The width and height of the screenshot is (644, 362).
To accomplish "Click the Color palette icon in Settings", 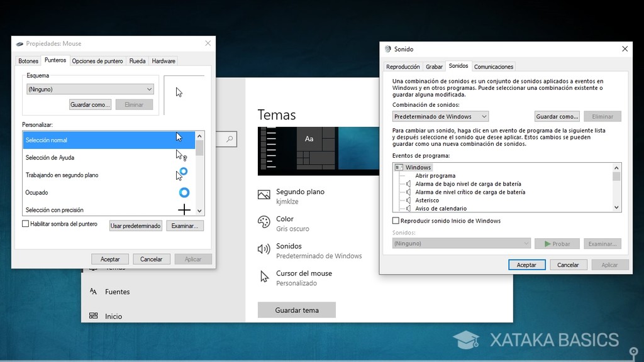I will click(x=264, y=221).
